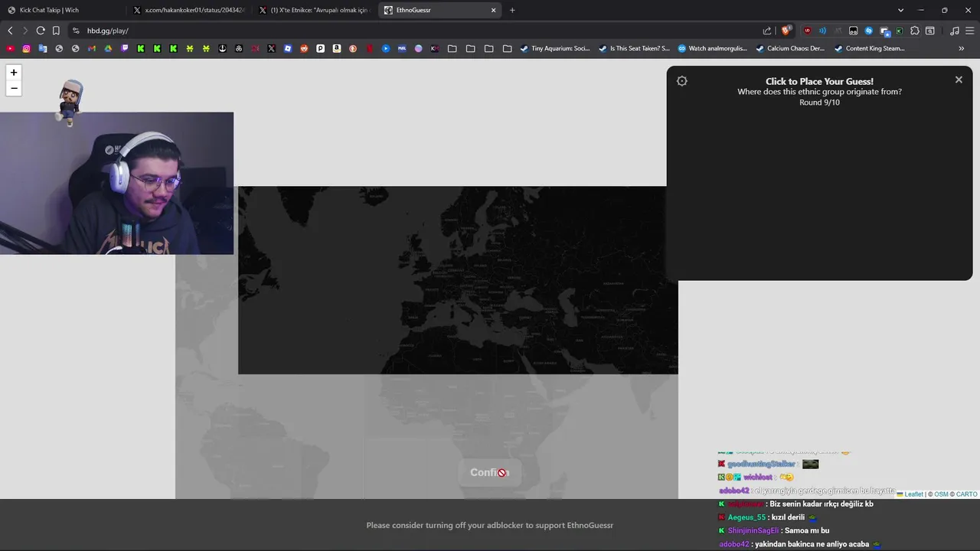
Task: Open the extensions puzzle-piece menu
Action: point(914,31)
